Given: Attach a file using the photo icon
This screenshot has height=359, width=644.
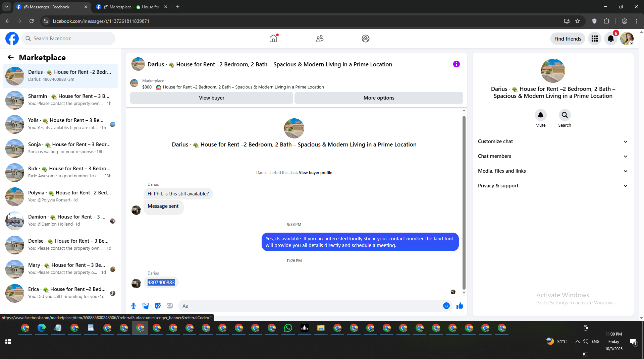Looking at the screenshot, I should 146,306.
